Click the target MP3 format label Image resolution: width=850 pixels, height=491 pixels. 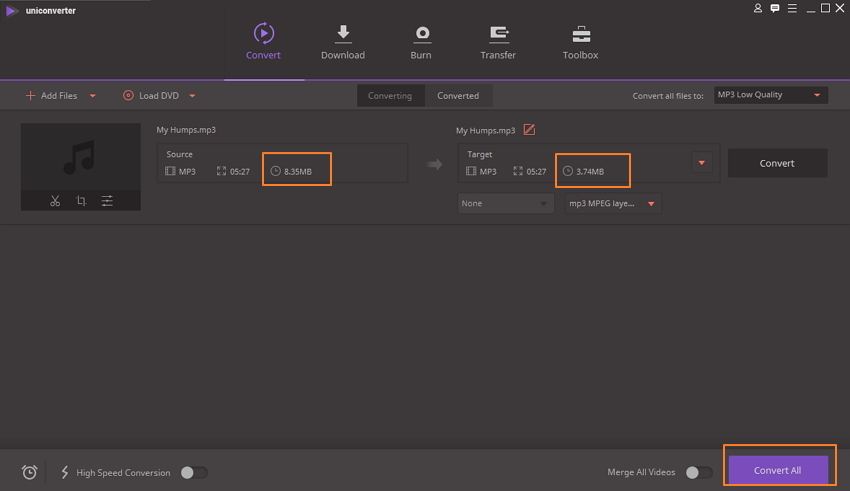pos(488,171)
